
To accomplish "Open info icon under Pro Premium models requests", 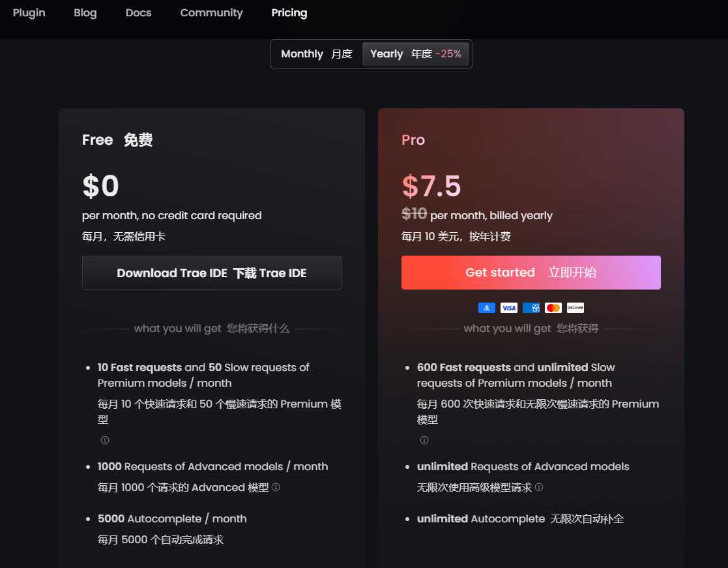I will (424, 440).
